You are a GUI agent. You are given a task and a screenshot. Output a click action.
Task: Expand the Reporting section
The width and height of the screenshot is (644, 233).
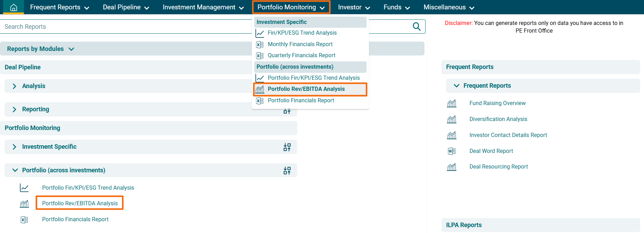(x=15, y=110)
